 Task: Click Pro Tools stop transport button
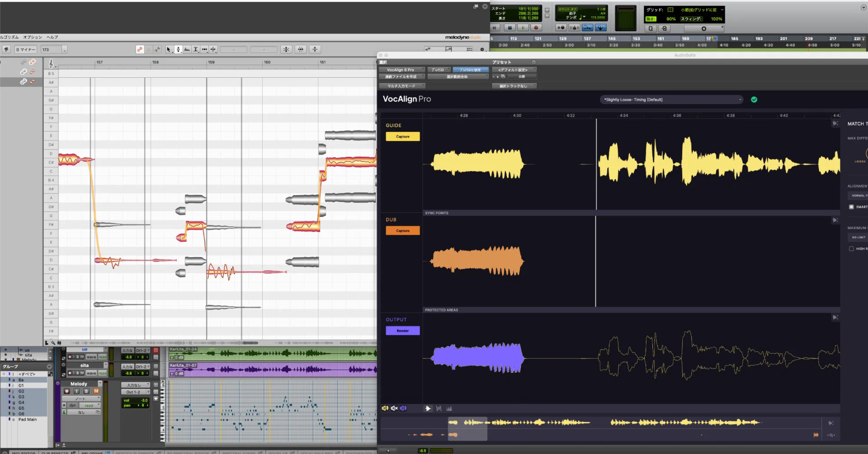click(x=510, y=28)
